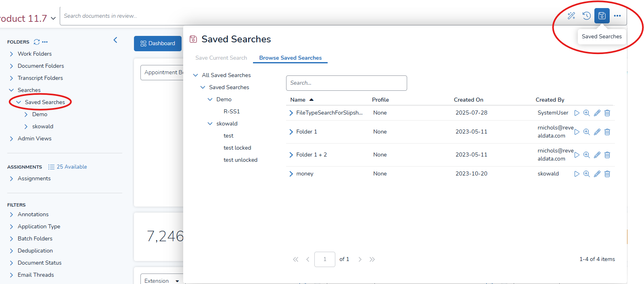Run the money saved search
The height and width of the screenshot is (284, 644).
(577, 174)
